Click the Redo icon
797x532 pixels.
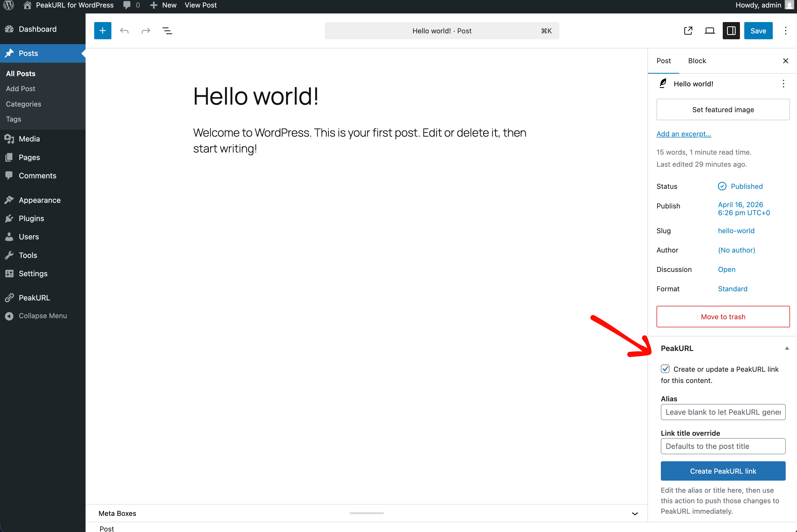coord(145,31)
